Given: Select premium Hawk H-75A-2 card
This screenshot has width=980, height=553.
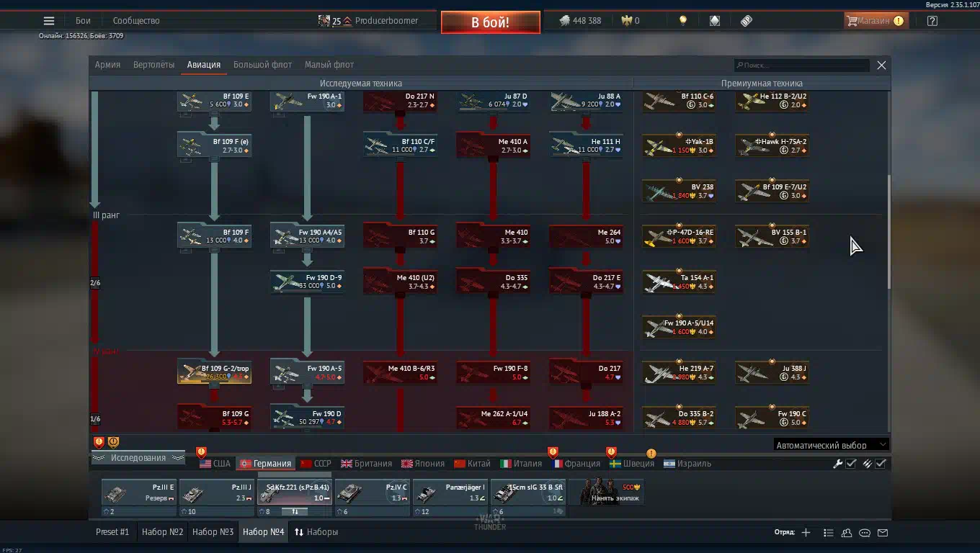Looking at the screenshot, I should [772, 145].
